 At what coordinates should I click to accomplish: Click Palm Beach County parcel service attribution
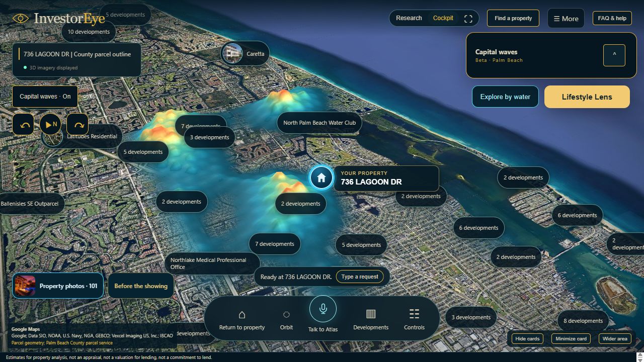[62, 343]
